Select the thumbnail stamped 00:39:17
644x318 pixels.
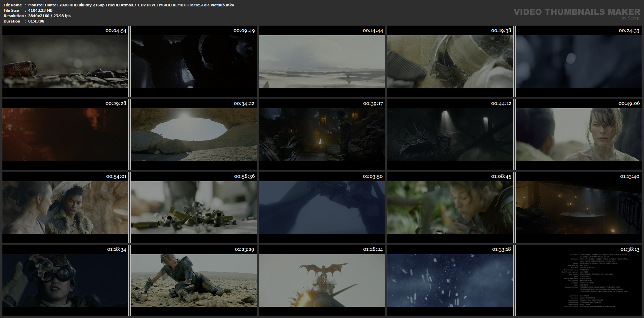pyautogui.click(x=322, y=134)
